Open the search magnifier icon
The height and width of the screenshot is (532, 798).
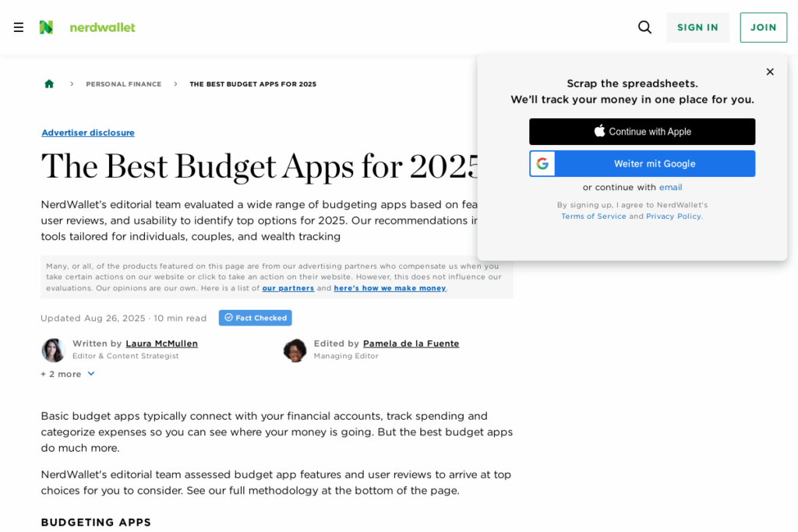(644, 27)
